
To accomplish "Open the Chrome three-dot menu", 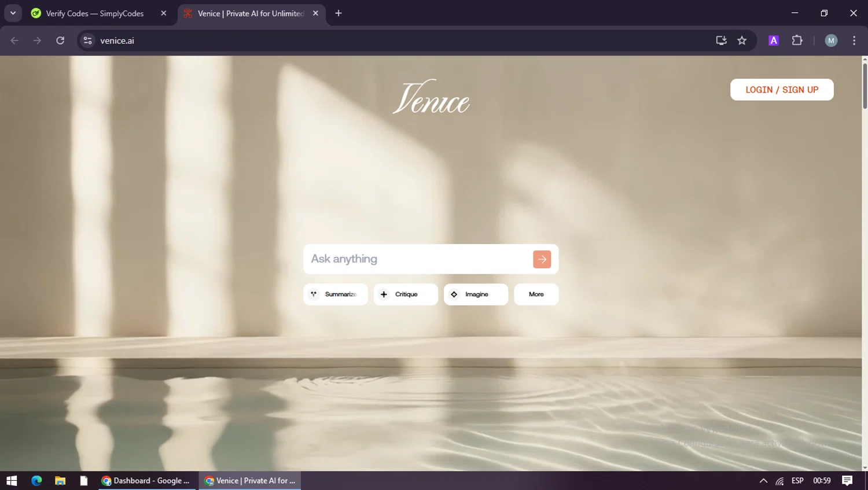I will 854,40.
